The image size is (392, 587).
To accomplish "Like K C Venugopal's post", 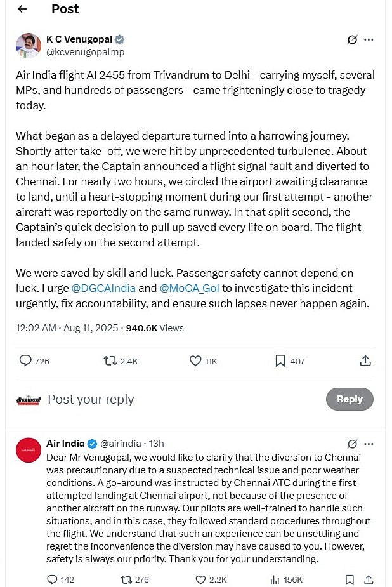I will (x=196, y=360).
